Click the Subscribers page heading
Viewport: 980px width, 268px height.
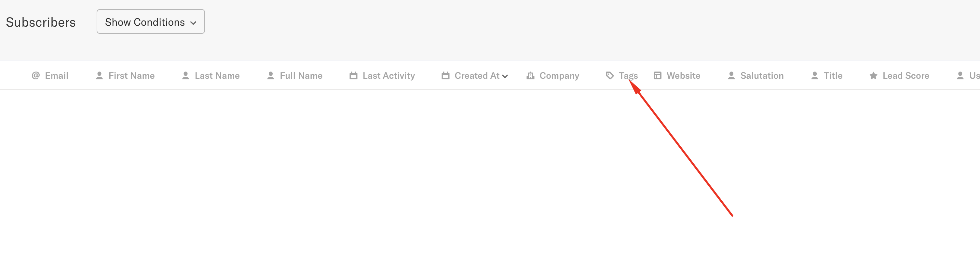[x=41, y=22]
